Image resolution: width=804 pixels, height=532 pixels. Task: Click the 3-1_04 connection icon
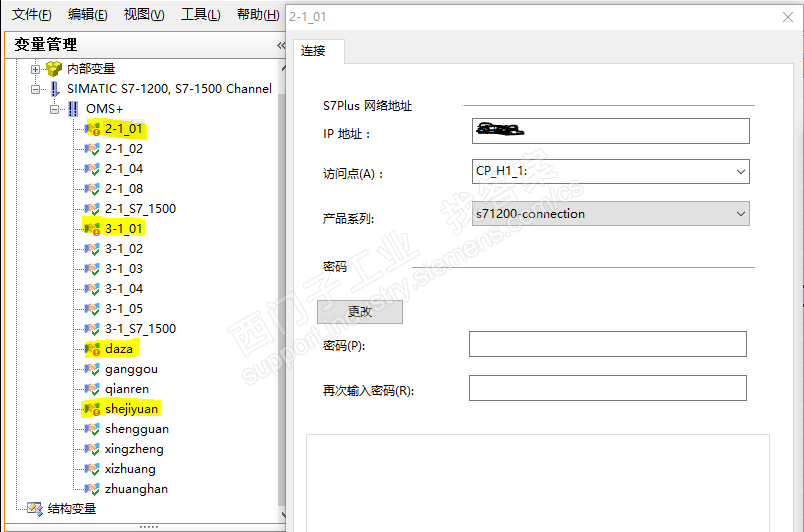coord(92,289)
